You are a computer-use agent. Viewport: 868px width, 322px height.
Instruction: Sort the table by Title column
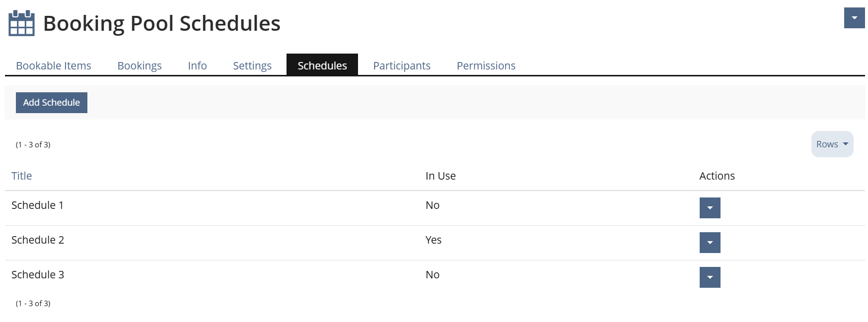(22, 176)
